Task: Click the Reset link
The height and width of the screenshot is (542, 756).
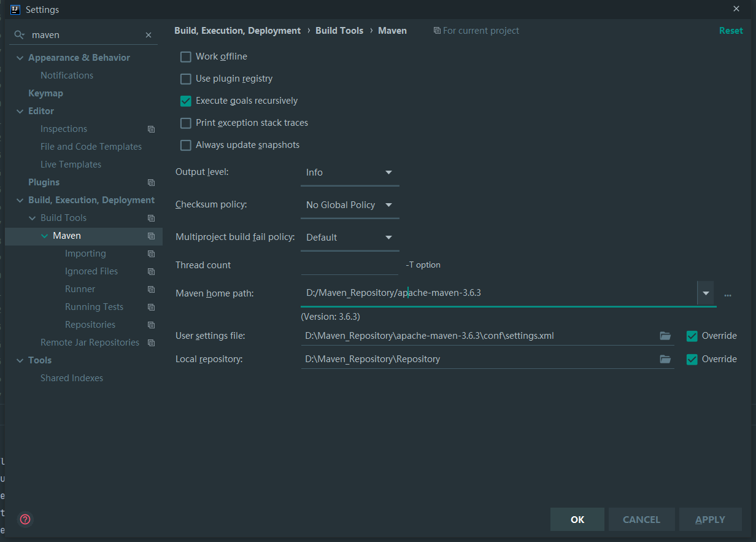Action: [731, 31]
